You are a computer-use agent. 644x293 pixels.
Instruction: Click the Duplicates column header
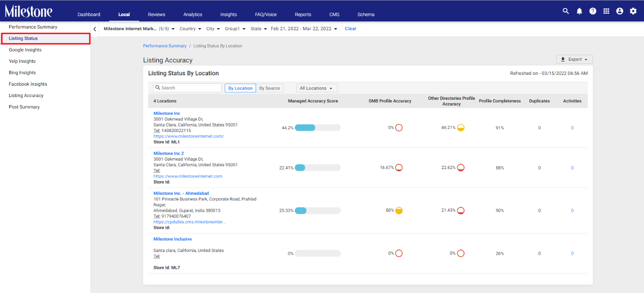(539, 101)
